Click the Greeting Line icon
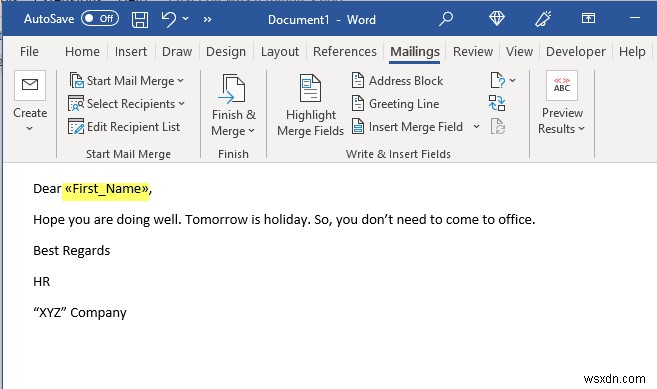Screen dimensions: 657x389 point(357,103)
